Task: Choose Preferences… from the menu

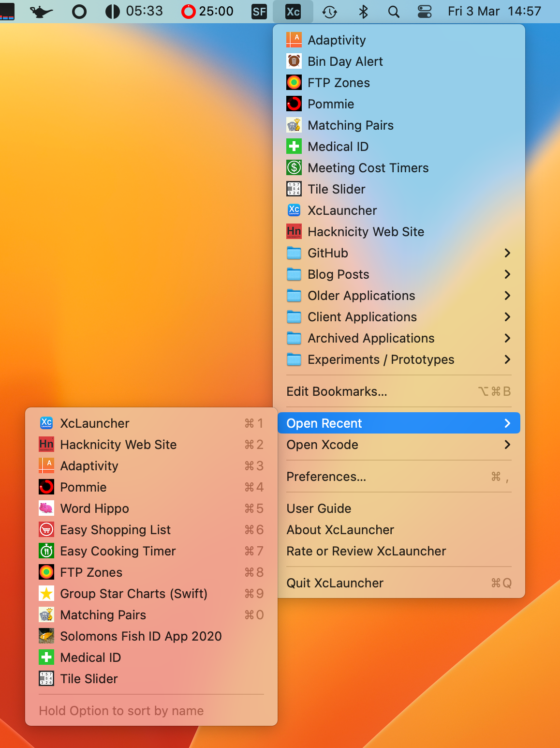Action: pyautogui.click(x=326, y=477)
